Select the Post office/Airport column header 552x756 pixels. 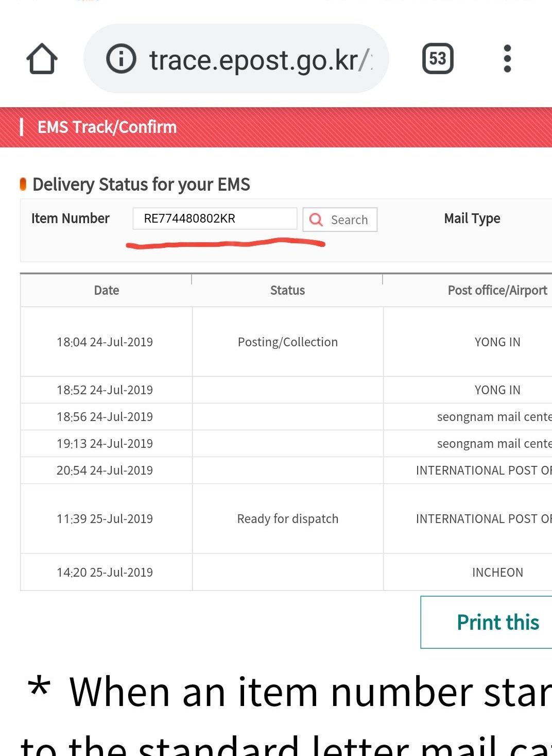pos(468,291)
